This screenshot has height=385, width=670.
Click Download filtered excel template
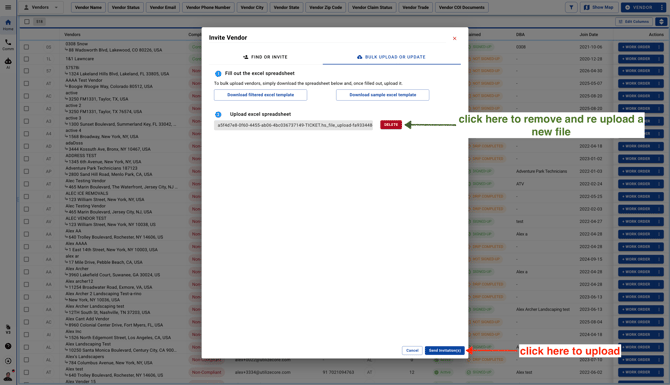pos(260,95)
